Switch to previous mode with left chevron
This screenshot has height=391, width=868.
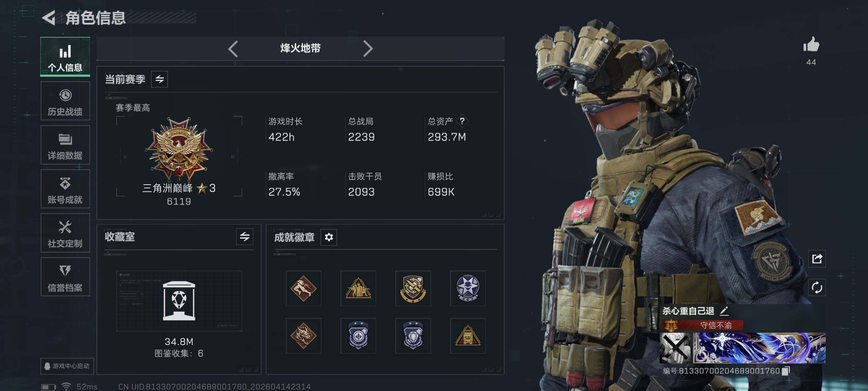(233, 49)
